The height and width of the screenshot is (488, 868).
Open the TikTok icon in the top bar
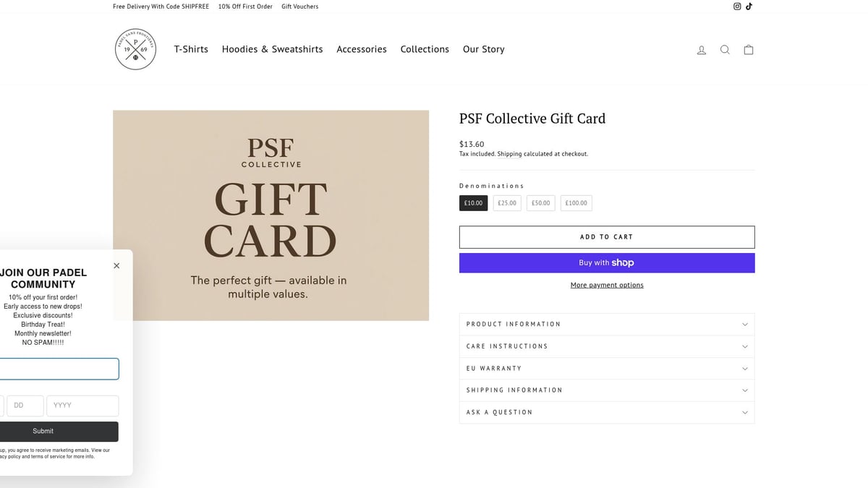coord(749,6)
